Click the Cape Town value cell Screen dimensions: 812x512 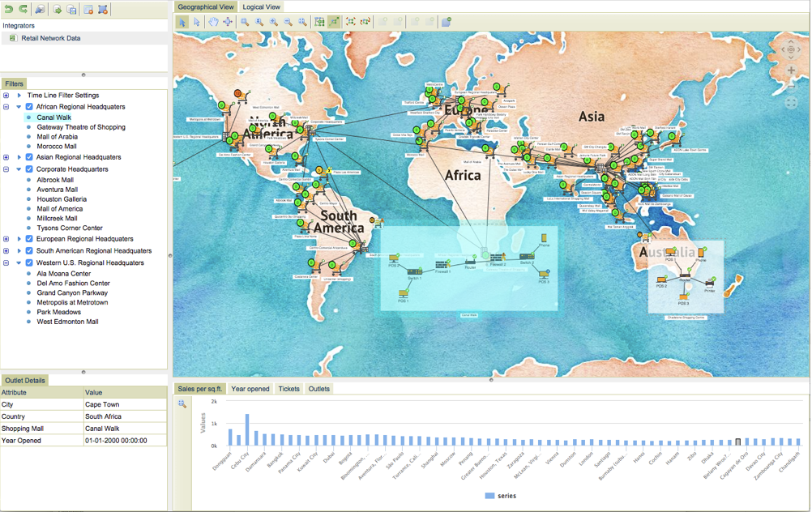[126, 404]
